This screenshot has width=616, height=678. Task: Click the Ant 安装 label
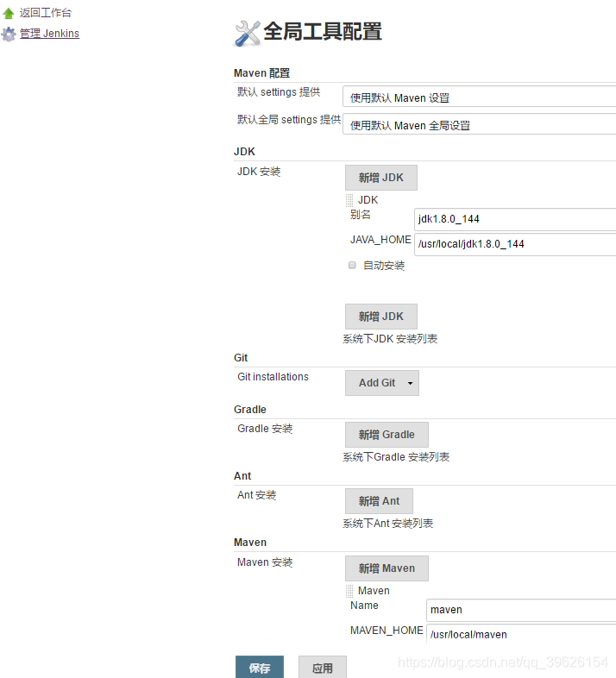[256, 495]
